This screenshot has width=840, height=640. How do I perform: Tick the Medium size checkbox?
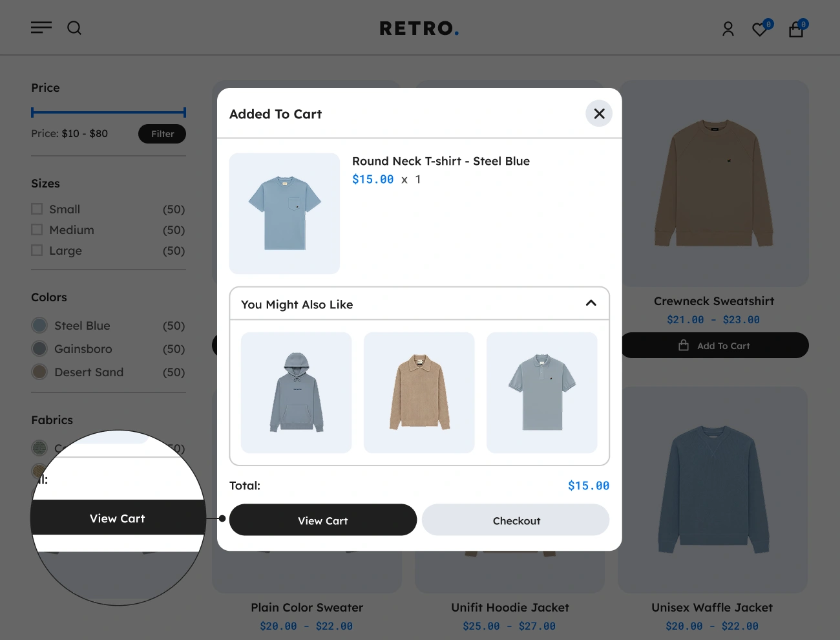[x=37, y=229]
